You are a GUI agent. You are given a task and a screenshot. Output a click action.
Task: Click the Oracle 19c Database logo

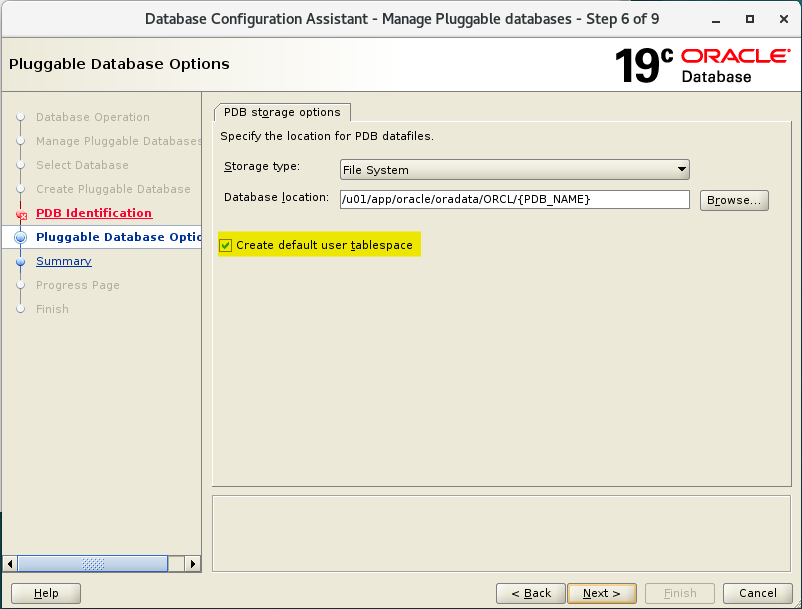coord(703,65)
